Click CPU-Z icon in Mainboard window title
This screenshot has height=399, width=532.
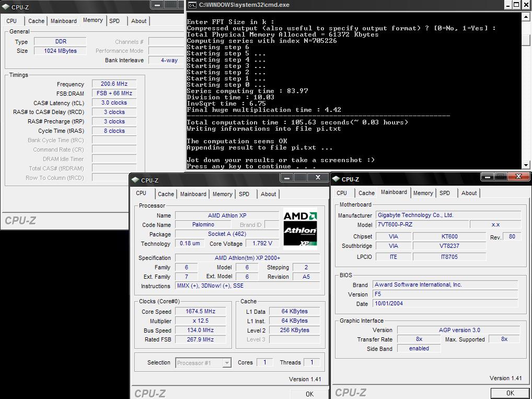(336, 179)
